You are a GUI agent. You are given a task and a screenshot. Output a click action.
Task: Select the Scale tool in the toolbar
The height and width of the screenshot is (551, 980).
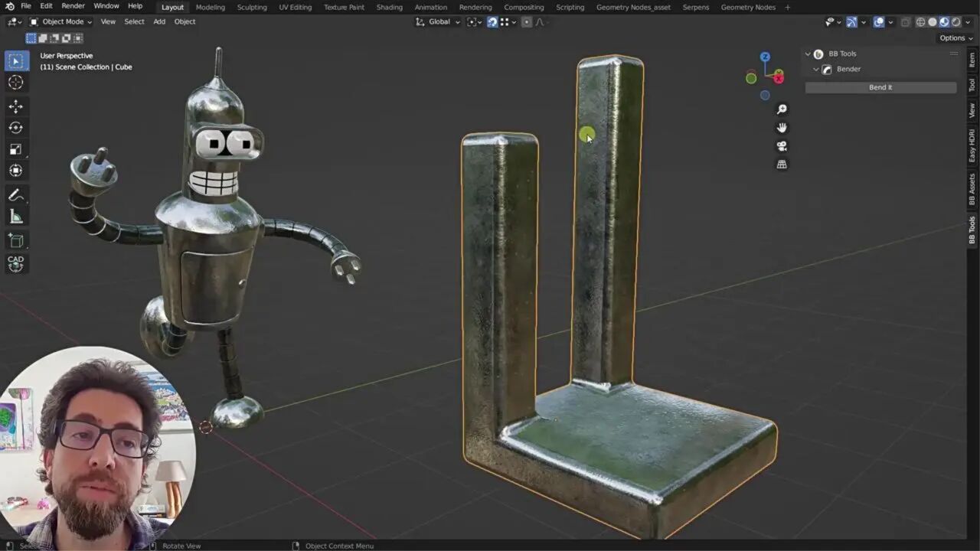[16, 149]
